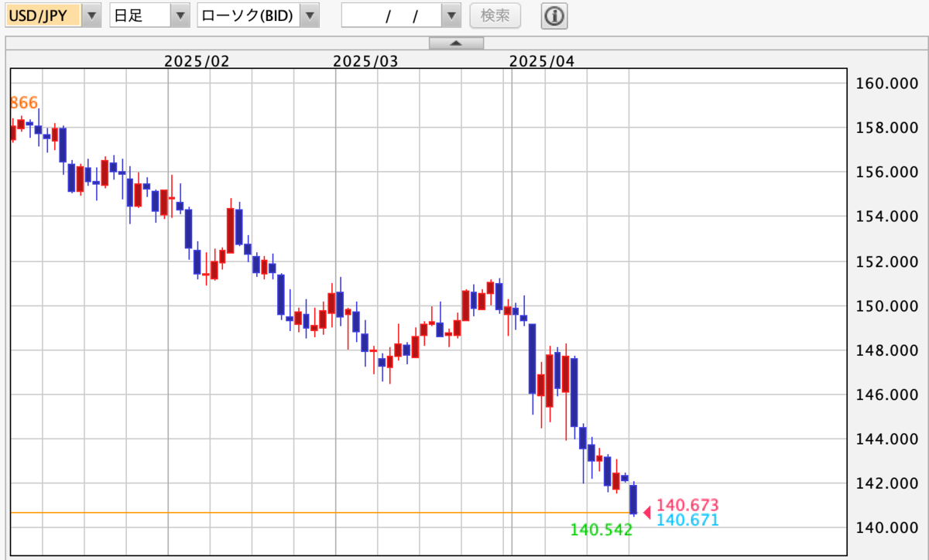
Task: Click the pink 140.673 price label
Action: [687, 506]
